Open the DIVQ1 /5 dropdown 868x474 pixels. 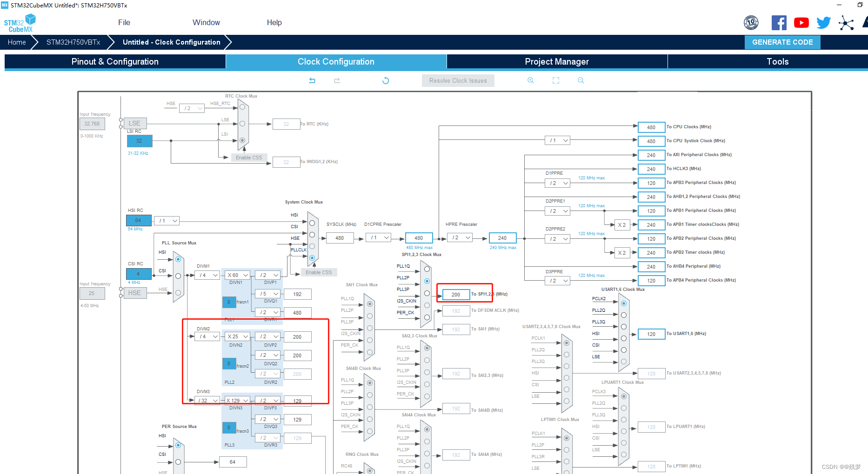[268, 294]
